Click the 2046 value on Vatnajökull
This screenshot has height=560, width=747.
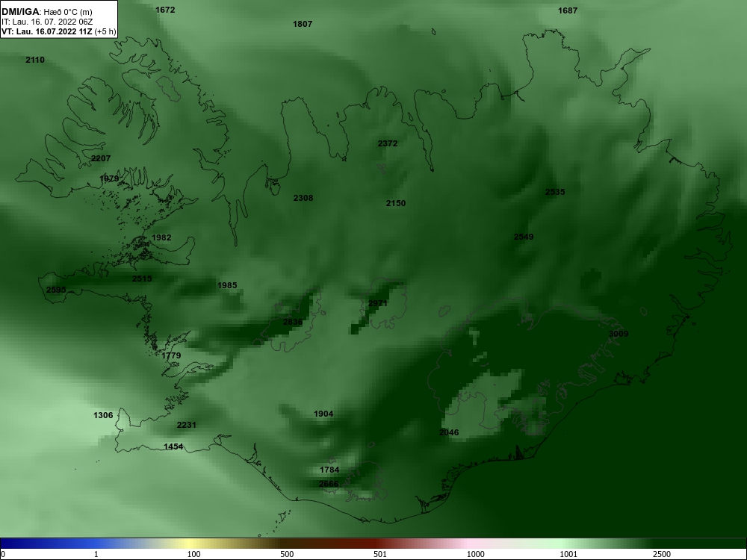(449, 432)
